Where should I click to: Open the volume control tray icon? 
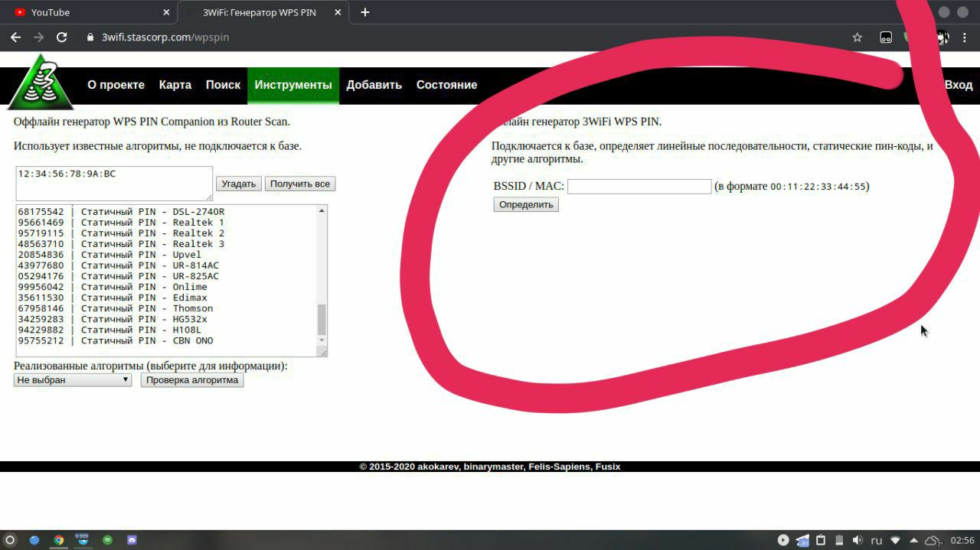tap(857, 539)
